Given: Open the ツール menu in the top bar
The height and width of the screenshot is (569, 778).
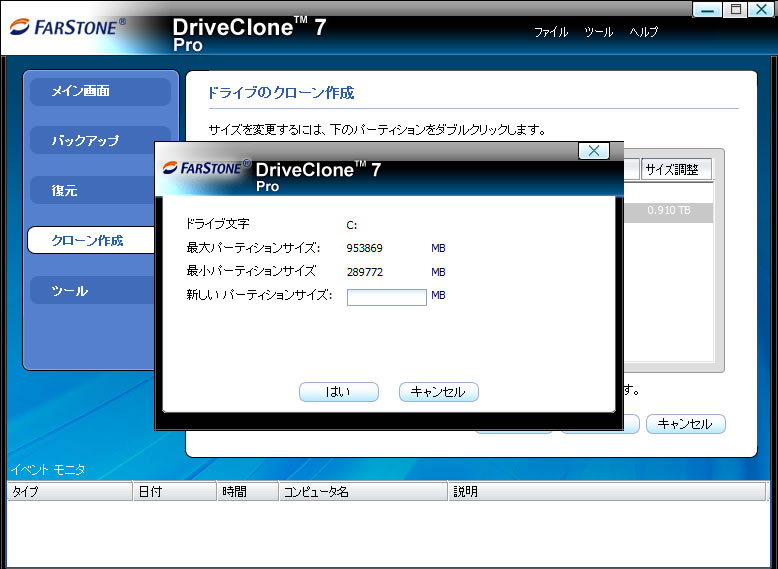Looking at the screenshot, I should tap(598, 32).
